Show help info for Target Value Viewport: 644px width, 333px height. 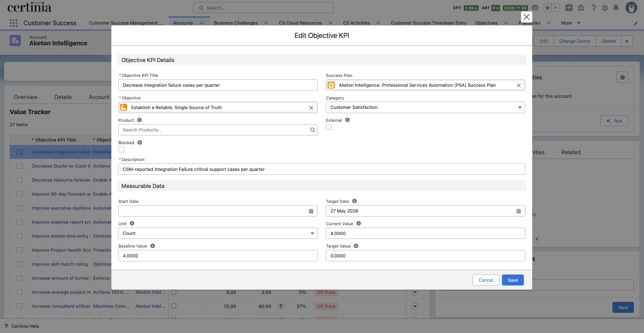[356, 246]
